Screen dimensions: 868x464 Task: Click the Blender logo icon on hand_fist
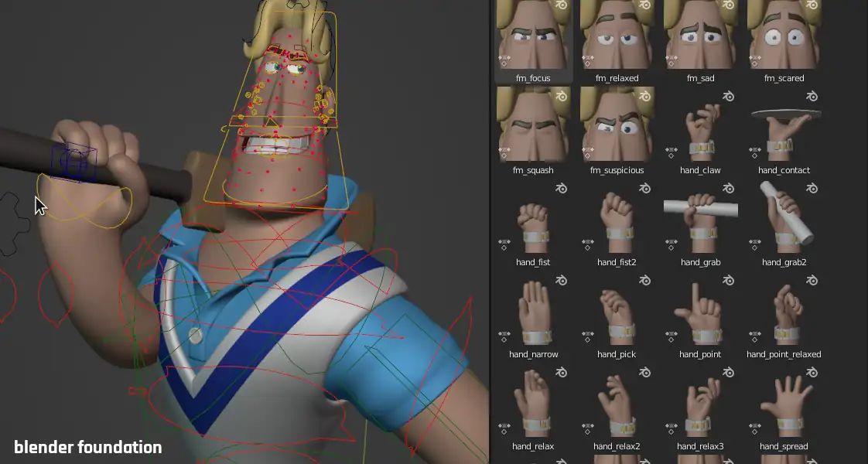[x=562, y=189]
